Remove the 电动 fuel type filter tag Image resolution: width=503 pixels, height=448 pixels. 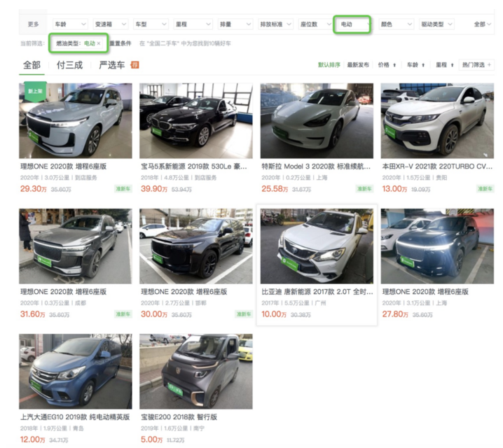tap(99, 43)
